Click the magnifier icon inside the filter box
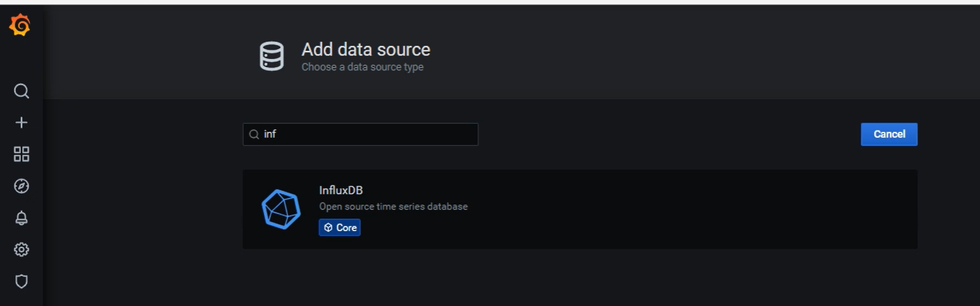980x306 pixels. (254, 134)
